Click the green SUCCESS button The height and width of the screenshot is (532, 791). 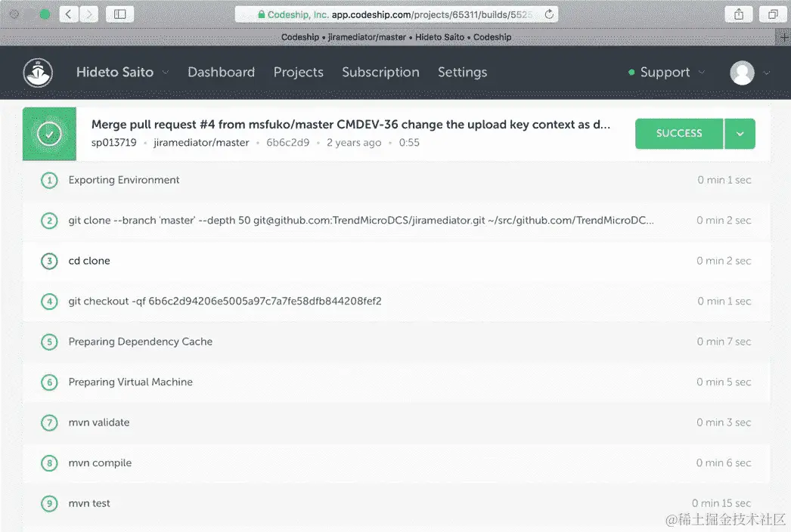679,134
